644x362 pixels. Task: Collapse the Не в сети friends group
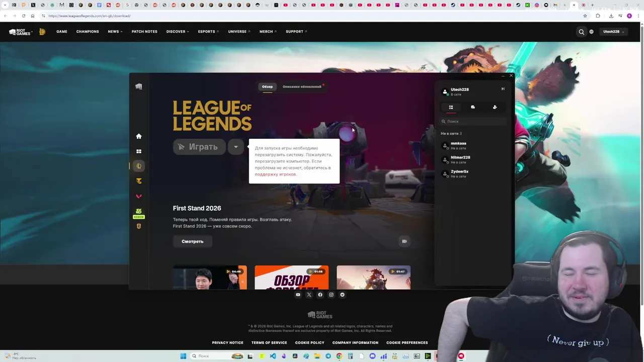[451, 133]
